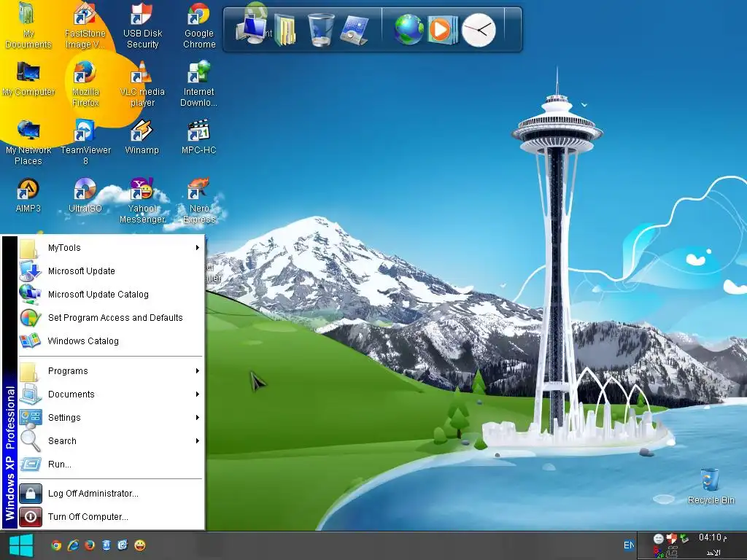Click the trash bin icon in top dock

[x=320, y=29]
